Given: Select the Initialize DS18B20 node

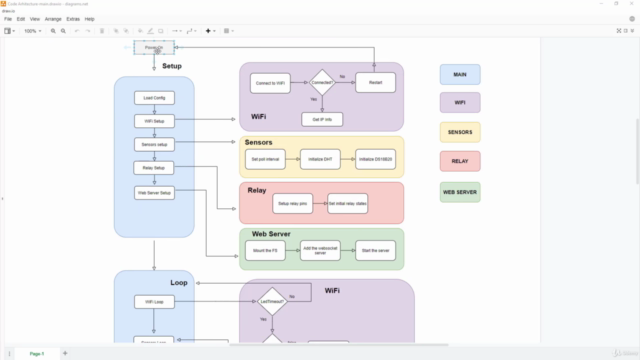Looking at the screenshot, I should coord(376,159).
